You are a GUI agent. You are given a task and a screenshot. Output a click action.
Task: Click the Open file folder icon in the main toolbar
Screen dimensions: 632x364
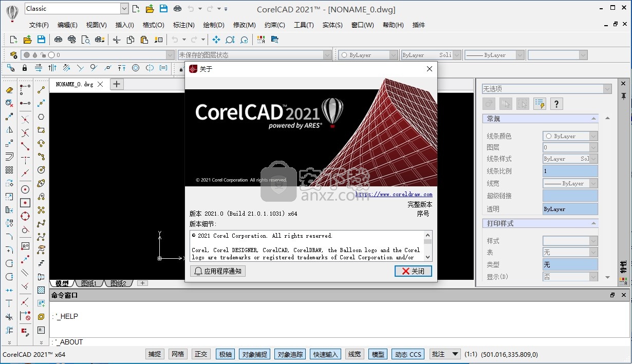27,40
